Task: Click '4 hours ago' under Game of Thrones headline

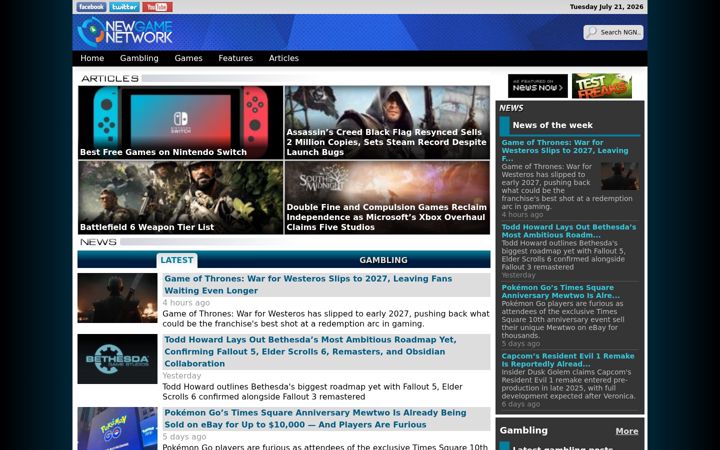Action: [x=186, y=303]
